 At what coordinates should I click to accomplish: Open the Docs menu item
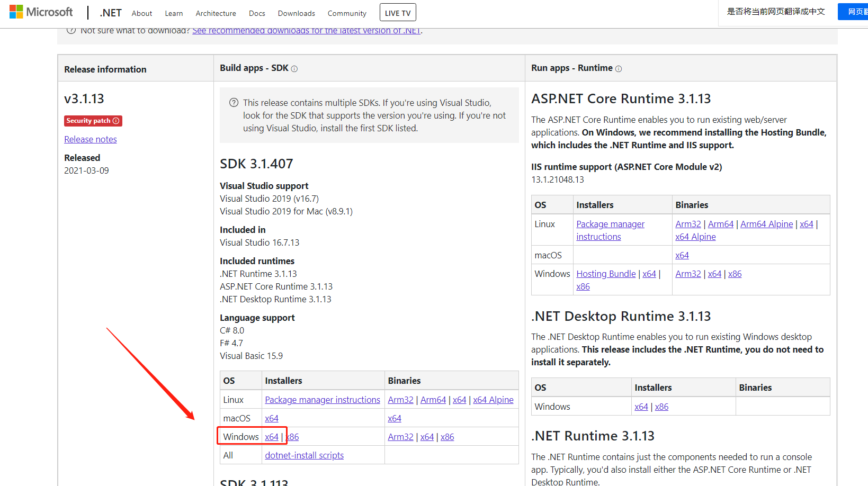257,13
